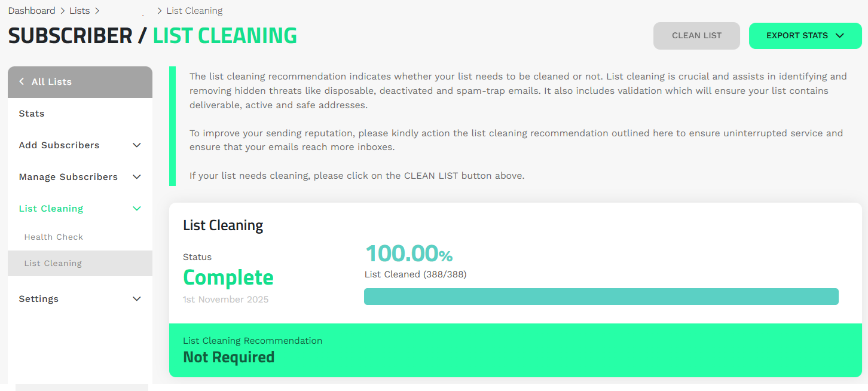Click the back arrow beside All Lists
The image size is (868, 391).
click(22, 82)
